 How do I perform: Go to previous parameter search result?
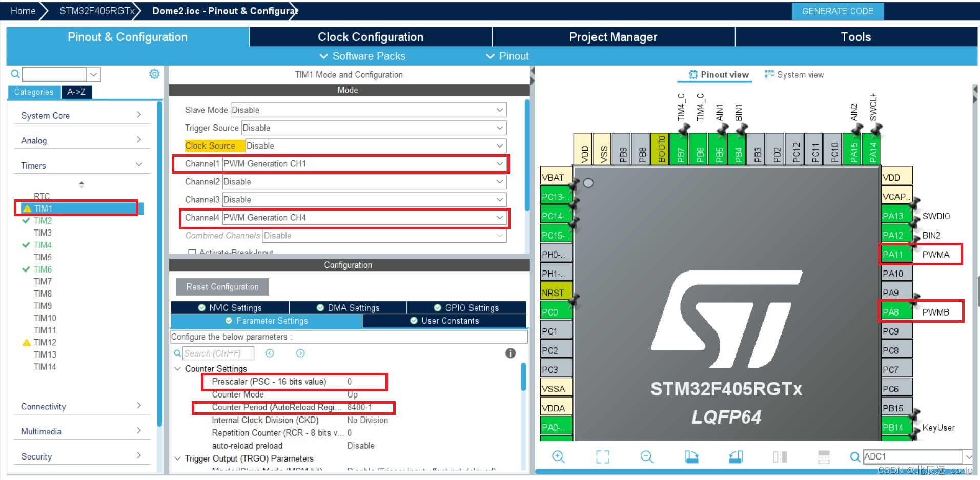tap(270, 353)
